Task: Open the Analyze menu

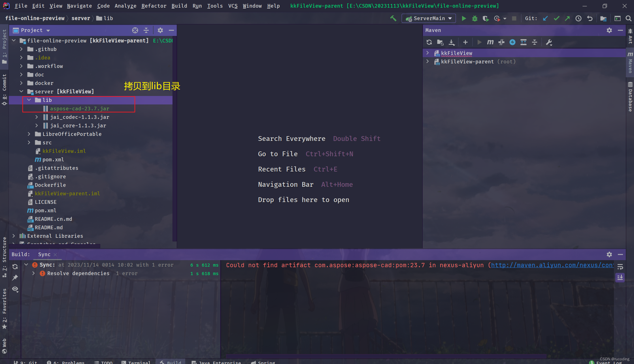Action: coord(125,6)
